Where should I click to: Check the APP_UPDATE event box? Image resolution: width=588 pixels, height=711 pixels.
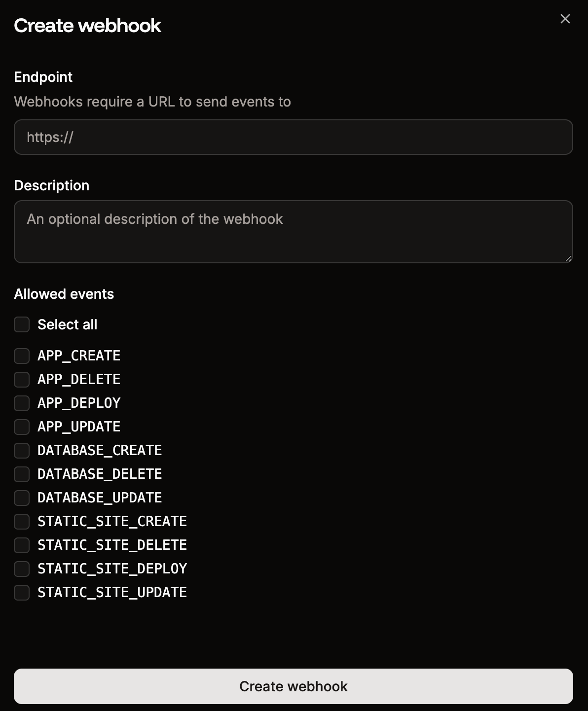tap(21, 427)
